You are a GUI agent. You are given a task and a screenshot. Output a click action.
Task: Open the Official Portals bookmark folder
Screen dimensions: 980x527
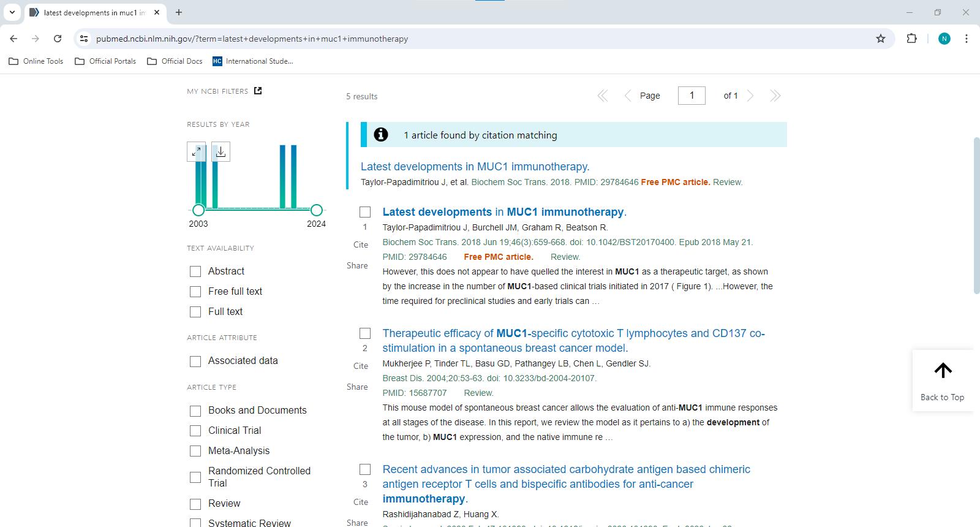tap(105, 61)
